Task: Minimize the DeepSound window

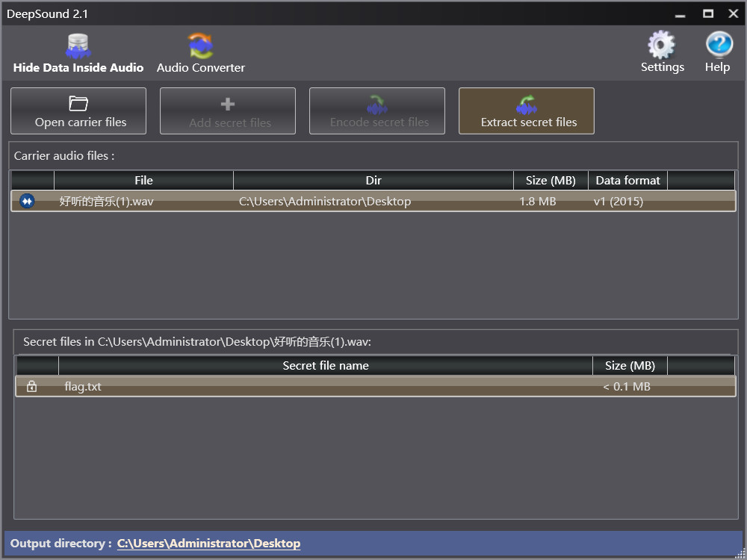Action: pos(681,14)
